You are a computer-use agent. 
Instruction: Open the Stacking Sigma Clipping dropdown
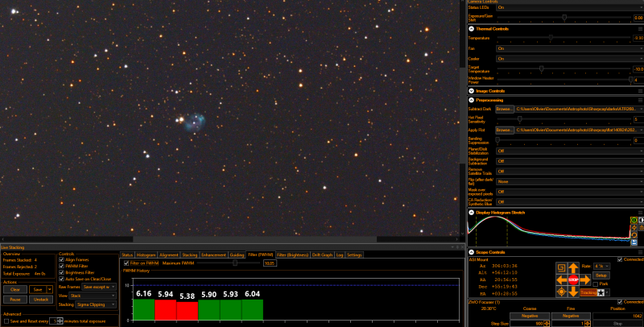tap(96, 304)
